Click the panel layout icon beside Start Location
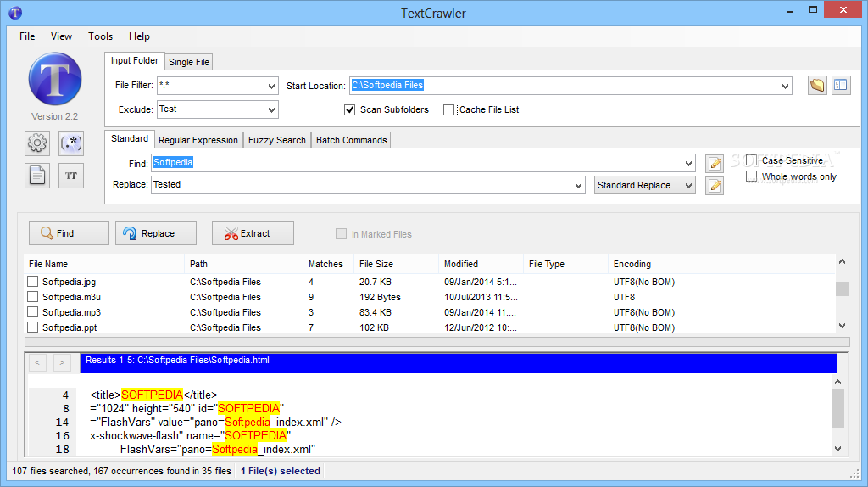Viewport: 868px width, 487px height. (x=841, y=86)
